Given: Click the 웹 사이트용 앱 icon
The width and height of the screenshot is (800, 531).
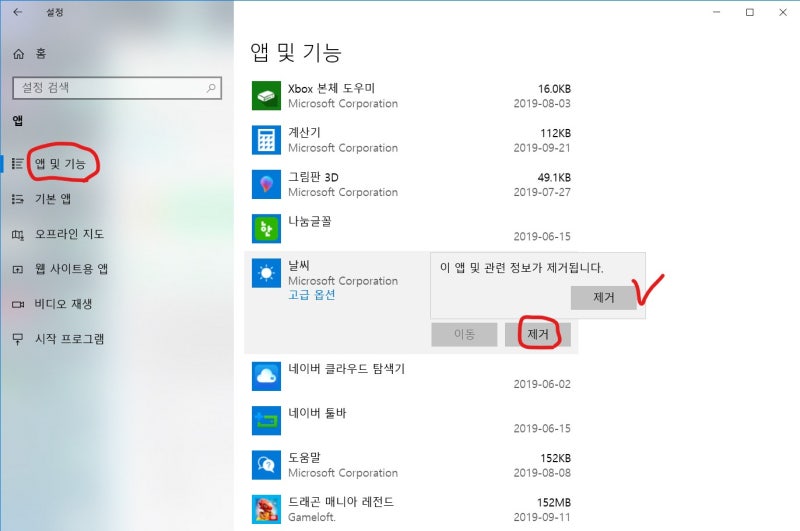Looking at the screenshot, I should coord(18,269).
